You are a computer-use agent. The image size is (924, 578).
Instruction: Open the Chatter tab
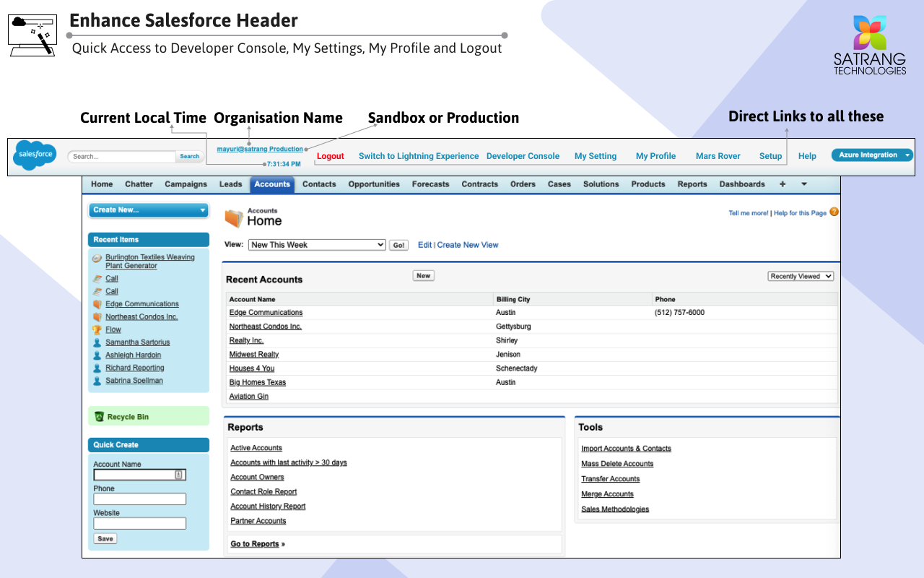pos(139,184)
